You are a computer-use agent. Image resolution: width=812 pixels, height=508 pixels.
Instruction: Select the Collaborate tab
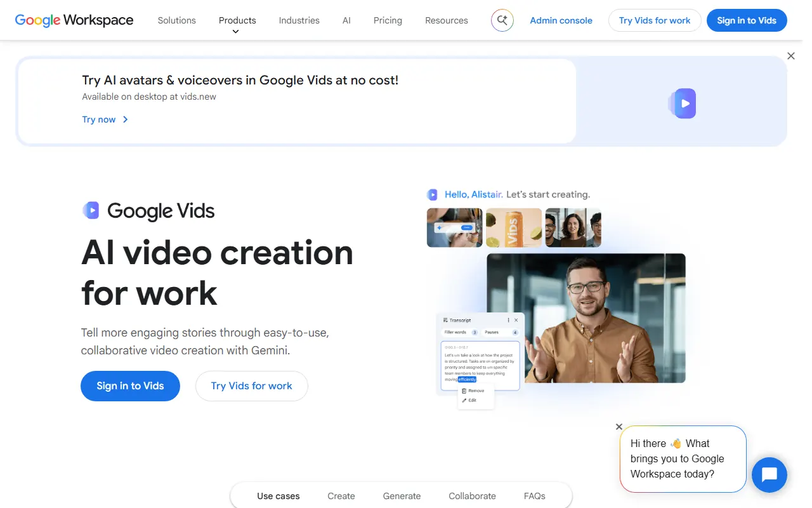[x=473, y=496]
